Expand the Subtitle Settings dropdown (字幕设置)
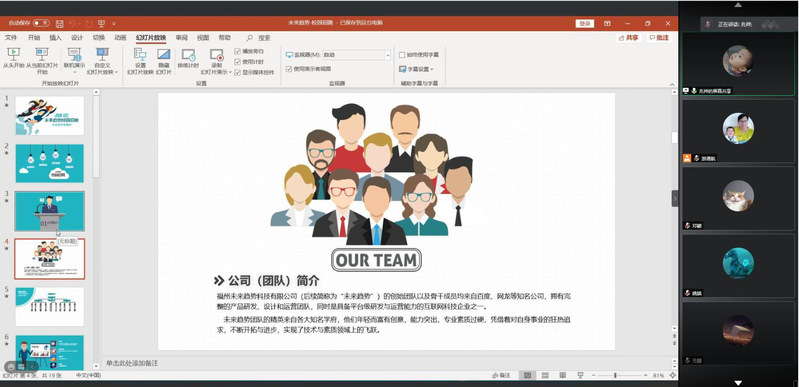 click(416, 69)
